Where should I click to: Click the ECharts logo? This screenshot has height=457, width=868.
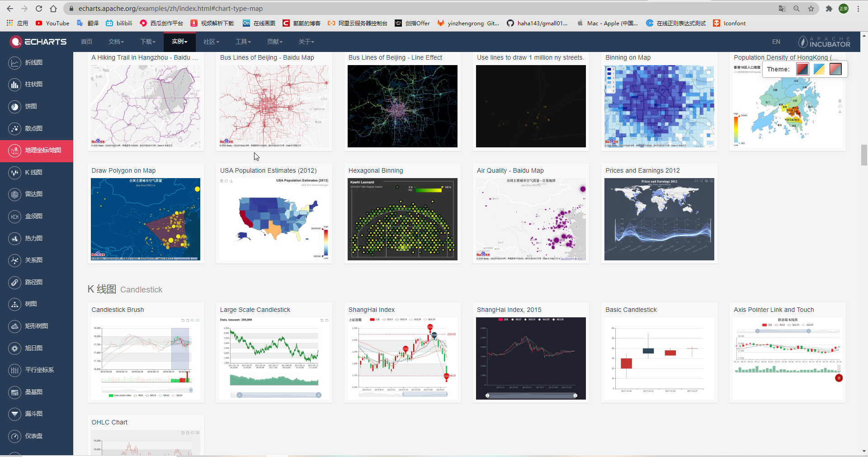tap(38, 42)
